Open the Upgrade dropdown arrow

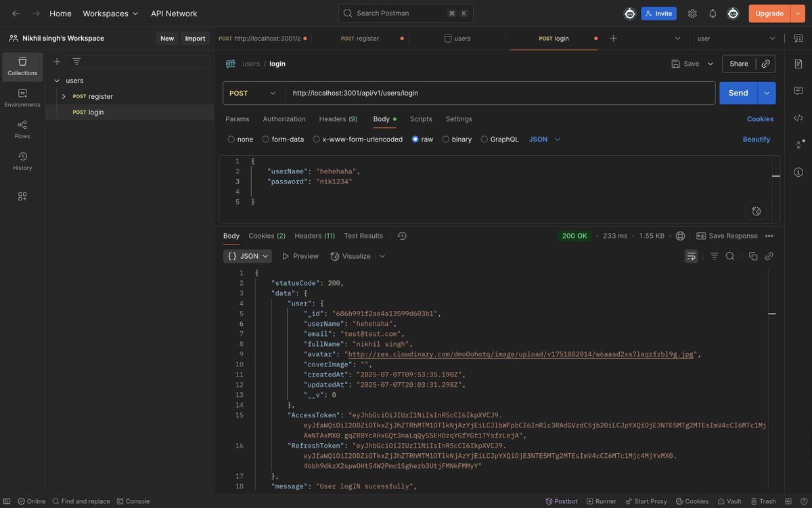798,14
